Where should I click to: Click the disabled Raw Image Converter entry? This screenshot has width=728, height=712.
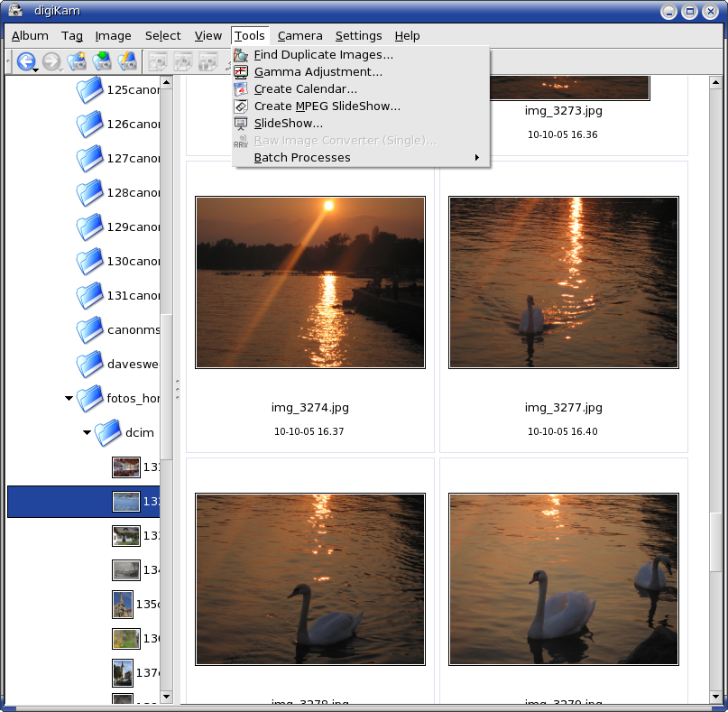point(361,141)
